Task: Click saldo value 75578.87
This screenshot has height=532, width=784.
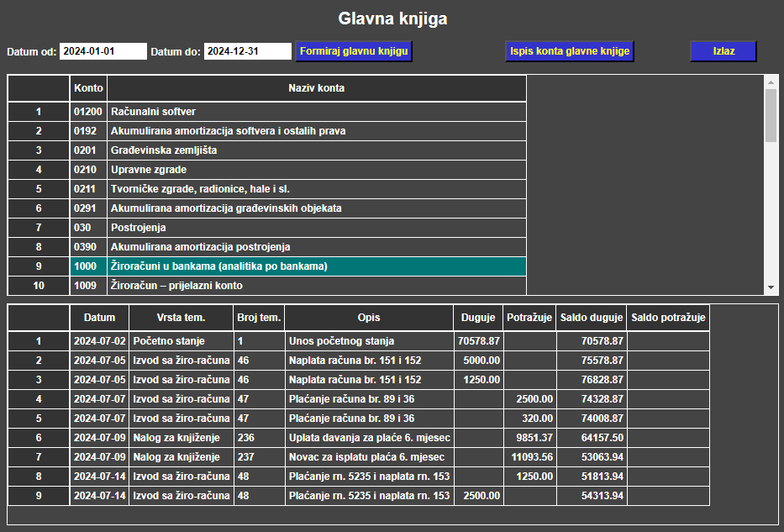Action: pyautogui.click(x=592, y=361)
